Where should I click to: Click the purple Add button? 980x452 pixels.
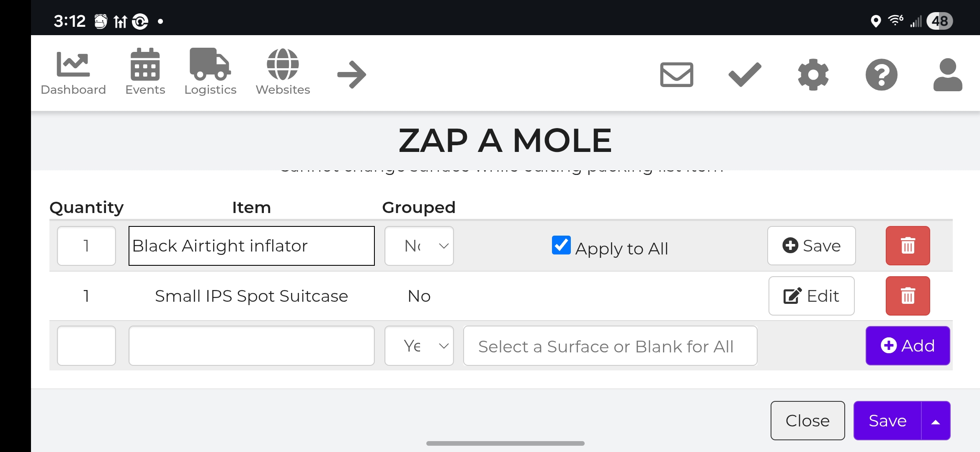[x=908, y=346]
